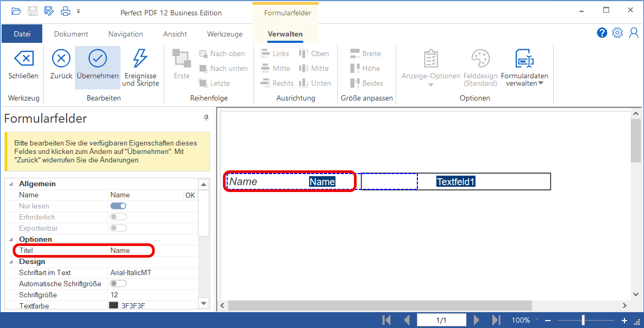The height and width of the screenshot is (328, 644).
Task: Toggle the Erforderlich switch
Action: point(118,217)
